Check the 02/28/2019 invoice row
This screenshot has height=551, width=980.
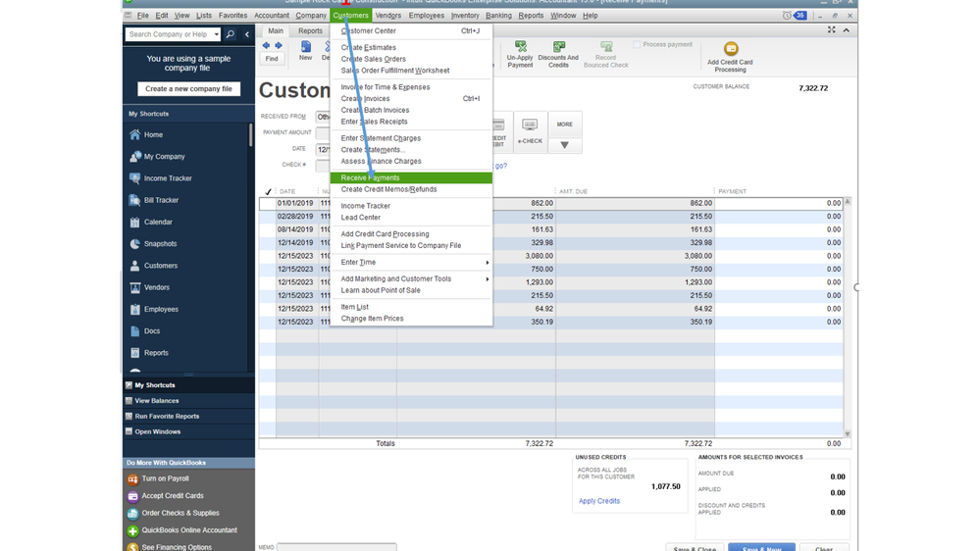(268, 217)
